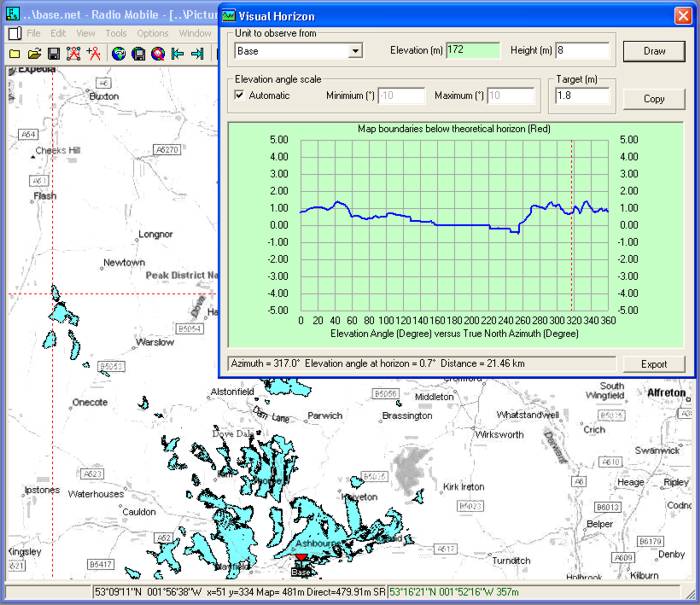This screenshot has height=605, width=700.
Task: Open the Options menu
Action: [x=153, y=33]
